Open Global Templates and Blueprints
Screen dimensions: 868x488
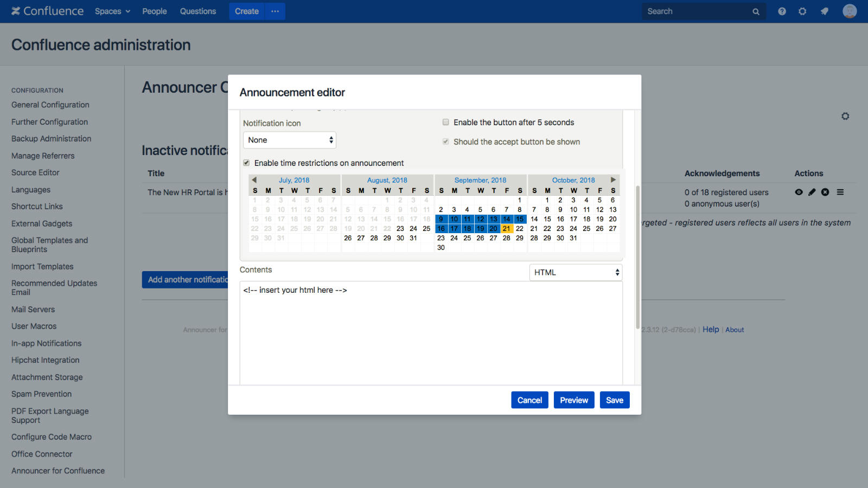coord(49,245)
